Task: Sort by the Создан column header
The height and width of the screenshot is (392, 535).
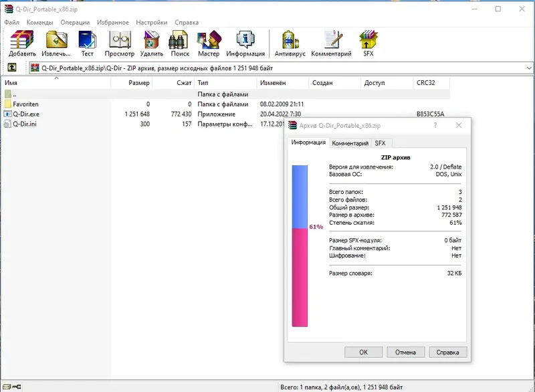Action: pyautogui.click(x=335, y=82)
